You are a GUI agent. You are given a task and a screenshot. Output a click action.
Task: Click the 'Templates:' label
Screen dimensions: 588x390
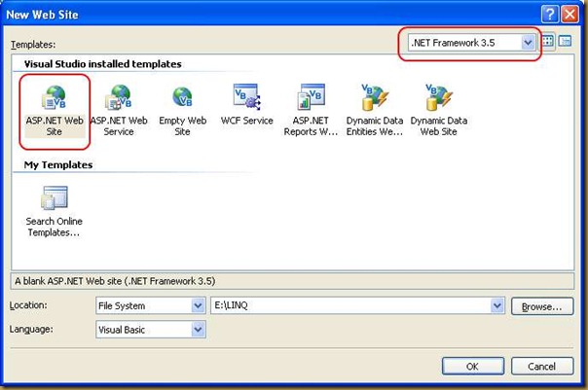coord(33,44)
